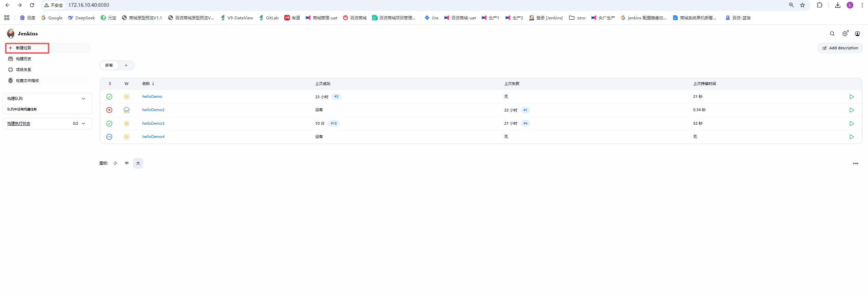Set icon size to 大
Screen dimensions: 868x296
coord(138,163)
